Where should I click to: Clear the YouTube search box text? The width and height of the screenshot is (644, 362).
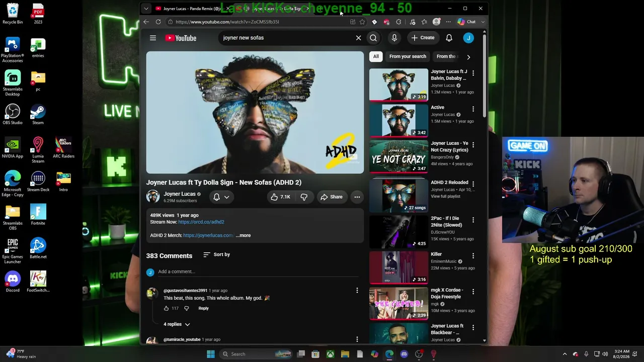[x=358, y=38]
